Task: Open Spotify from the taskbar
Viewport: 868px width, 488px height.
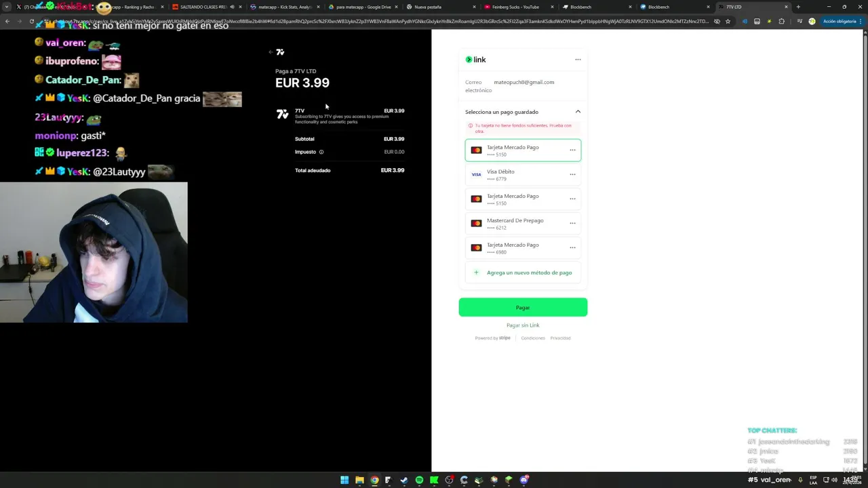Action: click(x=419, y=480)
